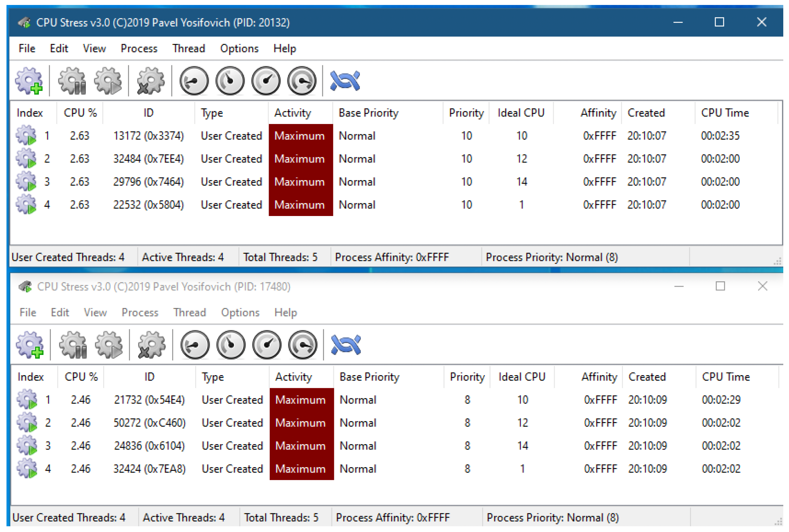Set maximum activity gauge in PID 20132 window
Image resolution: width=789 pixels, height=532 pixels.
point(302,81)
